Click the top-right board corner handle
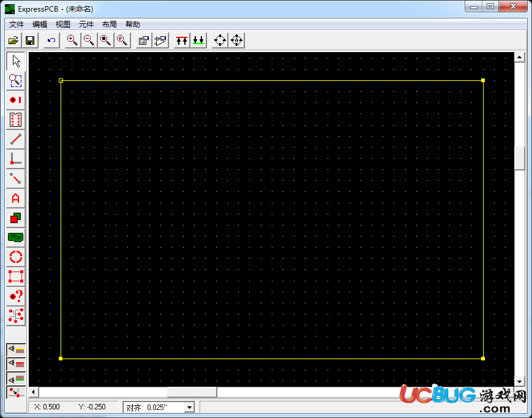 (483, 80)
